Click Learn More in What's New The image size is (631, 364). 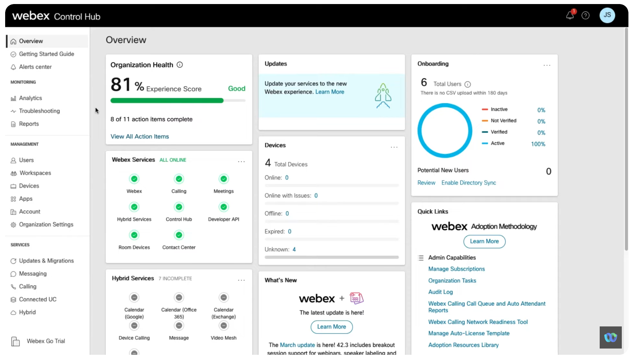[x=332, y=327]
